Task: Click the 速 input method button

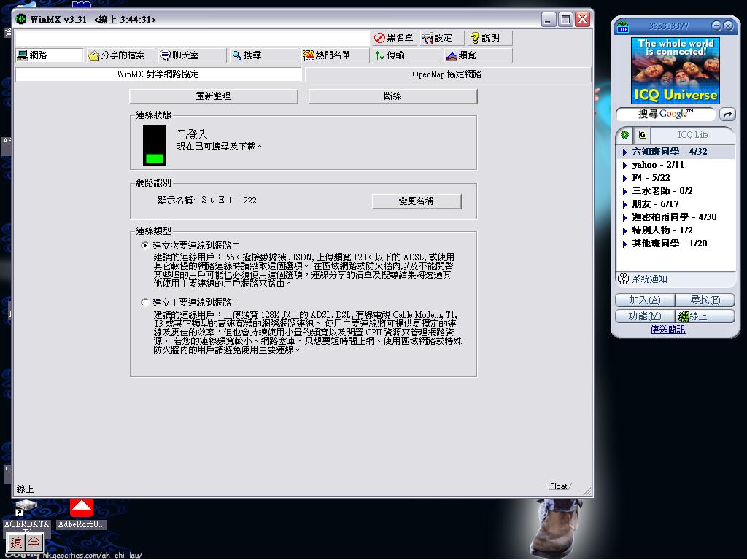Action: pos(16,542)
